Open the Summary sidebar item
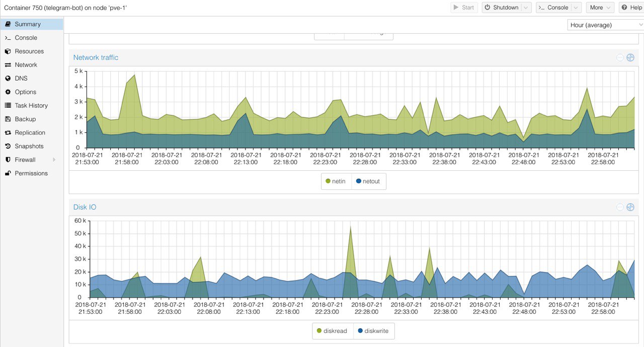The width and height of the screenshot is (644, 347). (32, 24)
